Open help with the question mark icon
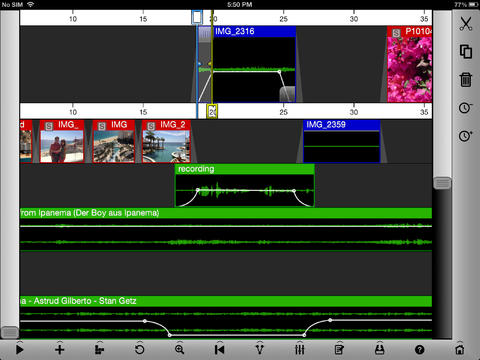This screenshot has width=480, height=360. pyautogui.click(x=420, y=350)
